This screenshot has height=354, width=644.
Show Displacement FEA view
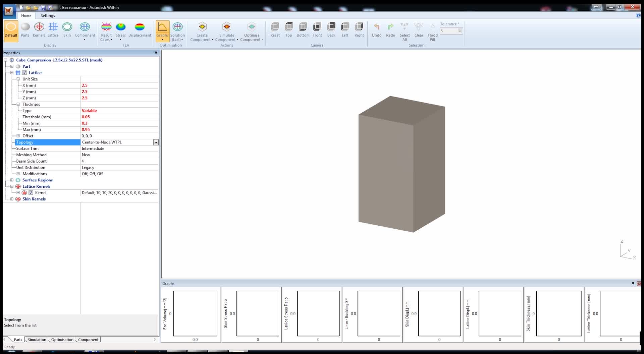(140, 31)
